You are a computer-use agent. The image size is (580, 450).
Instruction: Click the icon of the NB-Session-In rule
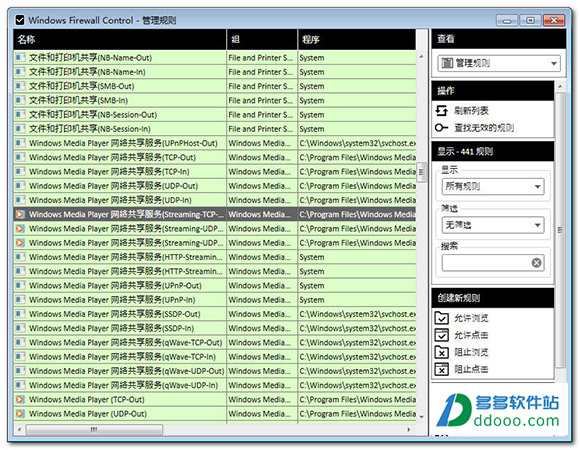[20, 129]
